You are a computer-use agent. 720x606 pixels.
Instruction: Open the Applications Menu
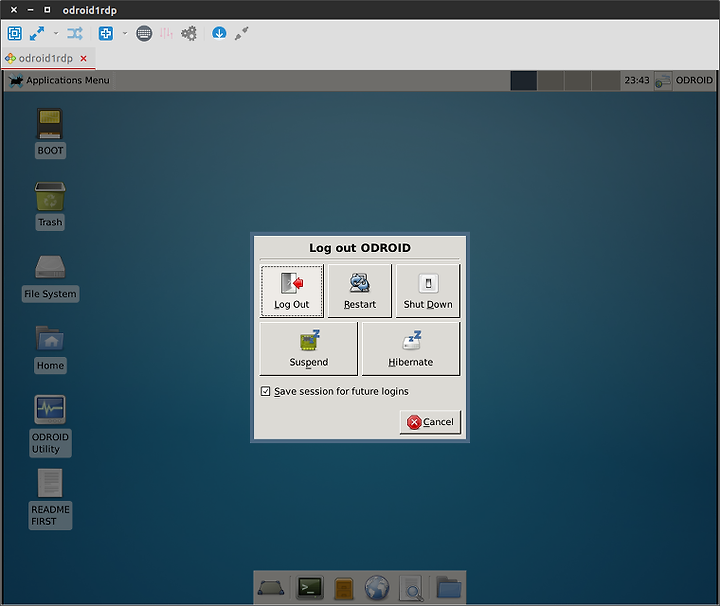[x=59, y=80]
